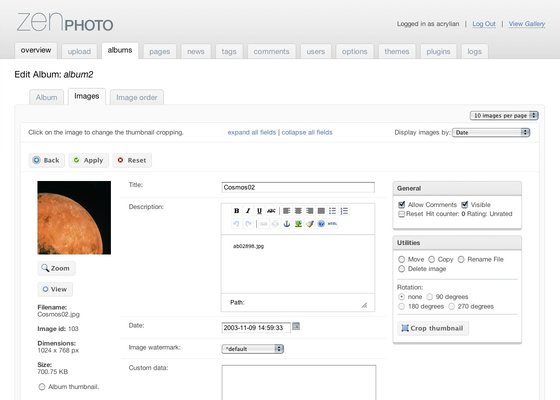The width and height of the screenshot is (560, 400).
Task: Insert unordered bullet list in description
Action: point(332,211)
